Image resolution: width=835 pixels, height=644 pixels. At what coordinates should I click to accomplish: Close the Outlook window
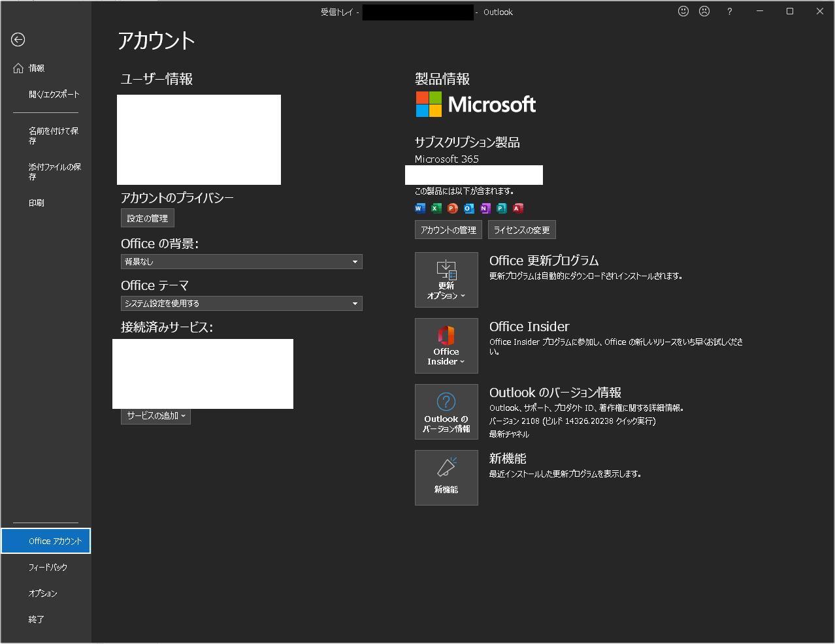820,11
